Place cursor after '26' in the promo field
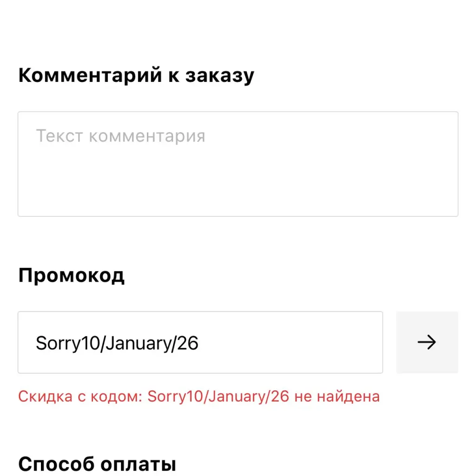This screenshot has height=476, width=476. pyautogui.click(x=200, y=343)
